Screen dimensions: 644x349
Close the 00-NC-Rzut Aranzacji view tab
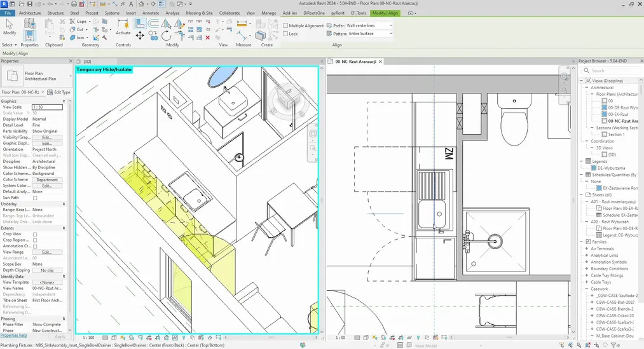coord(380,62)
